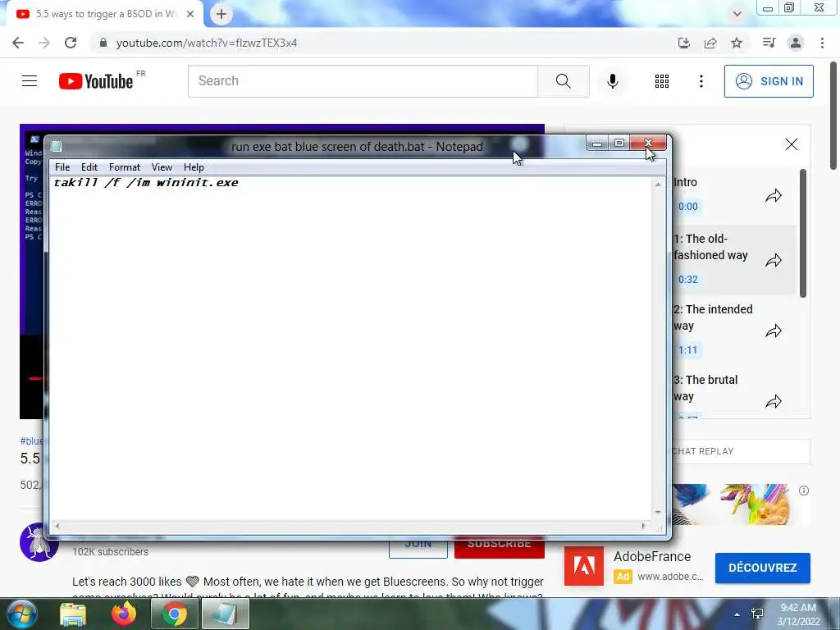Click the YouTube search magnifier button
840x630 pixels.
(563, 81)
